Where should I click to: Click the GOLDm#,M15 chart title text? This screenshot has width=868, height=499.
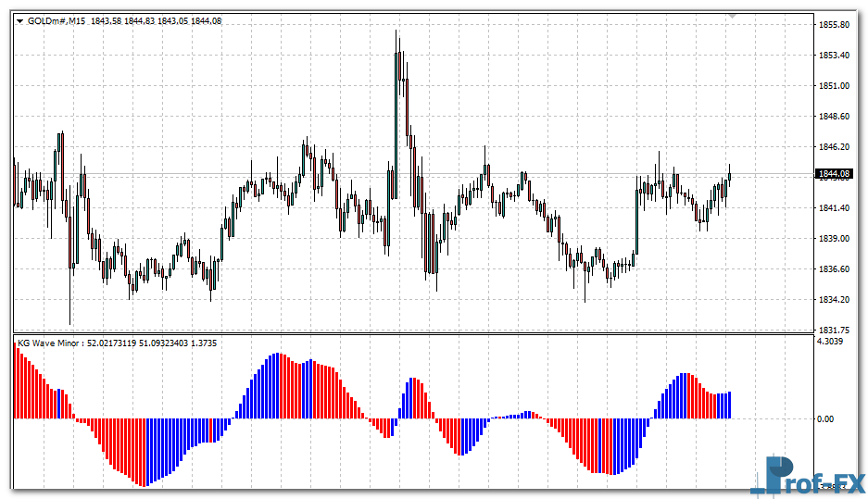point(57,21)
